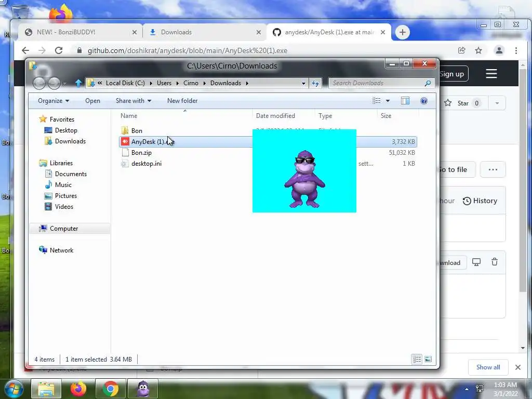The width and height of the screenshot is (532, 399).
Task: Open GitHub hamburger menu
Action: pyautogui.click(x=491, y=74)
